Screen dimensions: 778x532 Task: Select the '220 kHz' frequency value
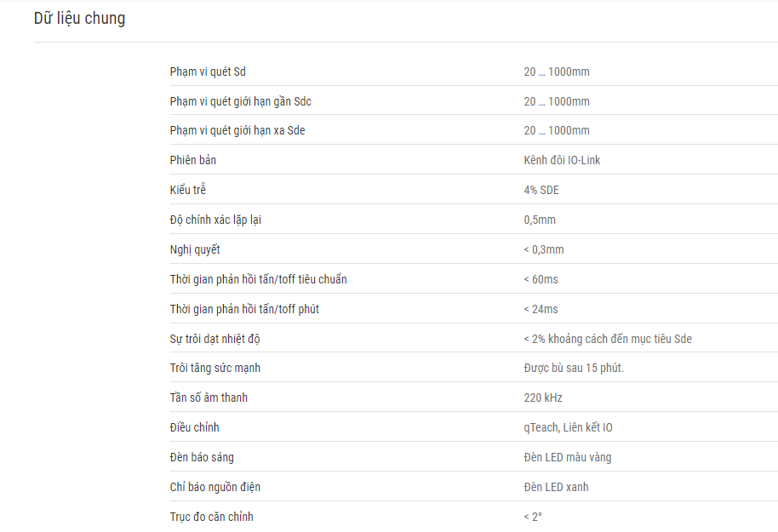click(543, 398)
